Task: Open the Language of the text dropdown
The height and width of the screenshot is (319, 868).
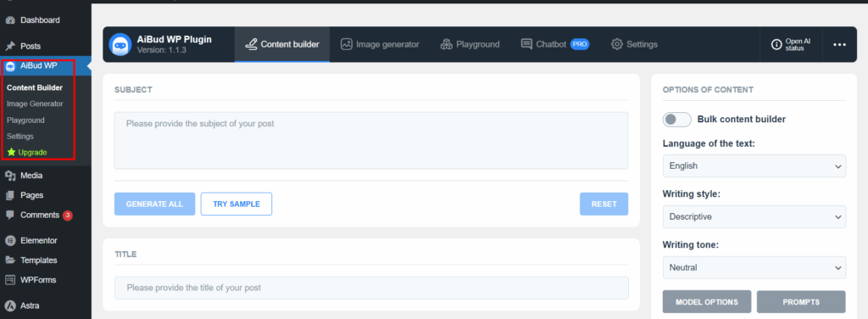Action: (754, 165)
